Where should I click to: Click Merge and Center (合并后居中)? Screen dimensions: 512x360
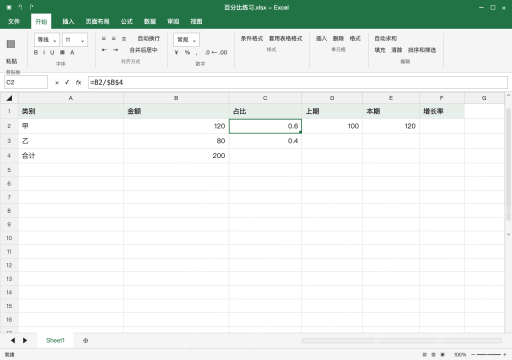143,50
